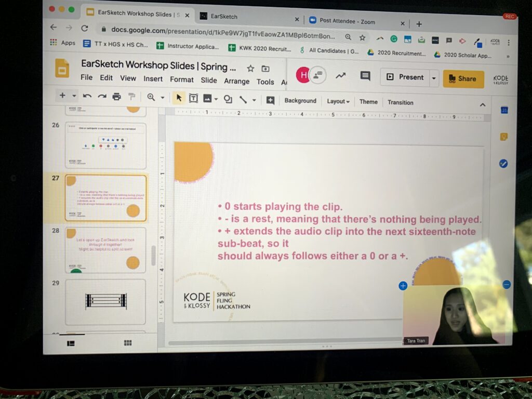Viewport: 532px width, 399px height.
Task: Select the cursor select tool
Action: click(x=179, y=98)
